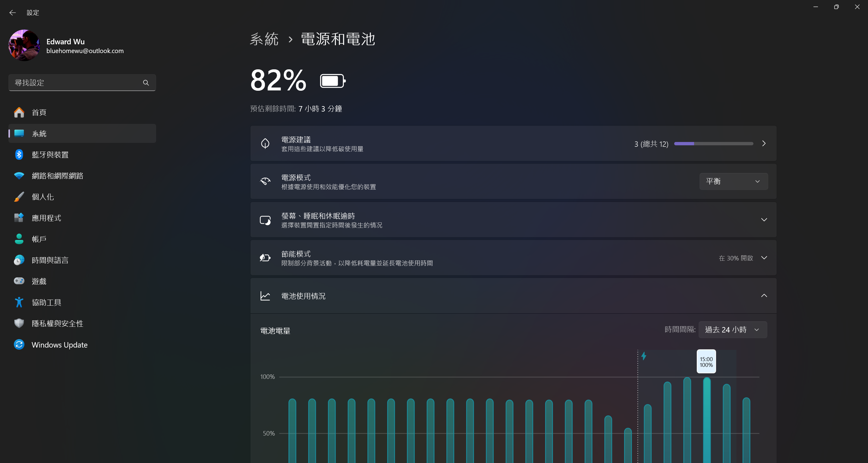Open the time range dropdown (過去 24 小時)
The height and width of the screenshot is (463, 868).
click(x=733, y=329)
